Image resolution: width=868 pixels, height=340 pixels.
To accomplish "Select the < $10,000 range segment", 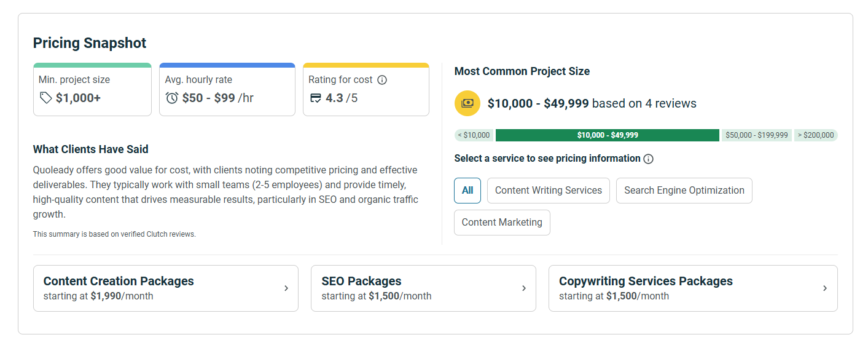I will (474, 135).
